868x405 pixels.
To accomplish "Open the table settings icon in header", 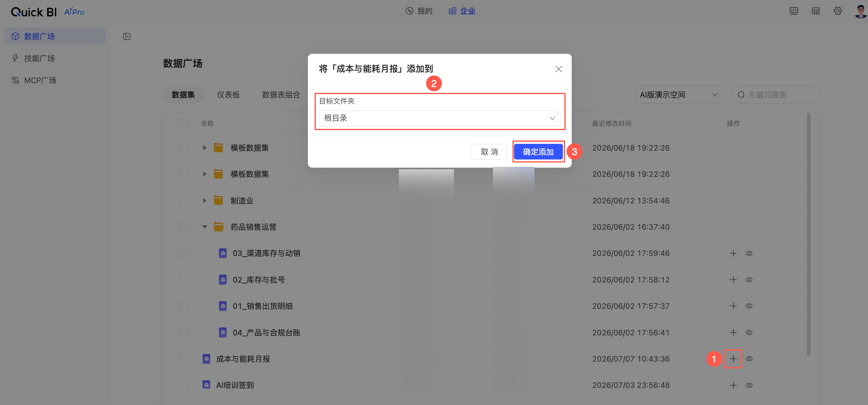I will pyautogui.click(x=815, y=11).
